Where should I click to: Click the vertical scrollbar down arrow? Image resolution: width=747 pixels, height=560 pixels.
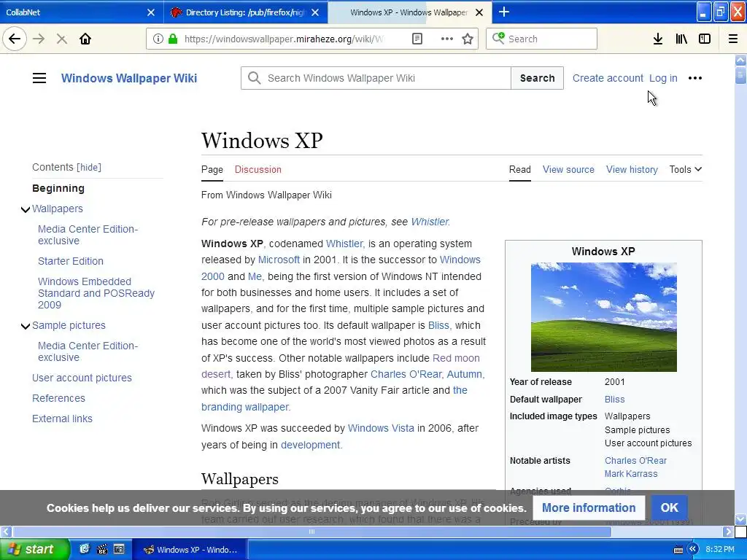click(740, 519)
